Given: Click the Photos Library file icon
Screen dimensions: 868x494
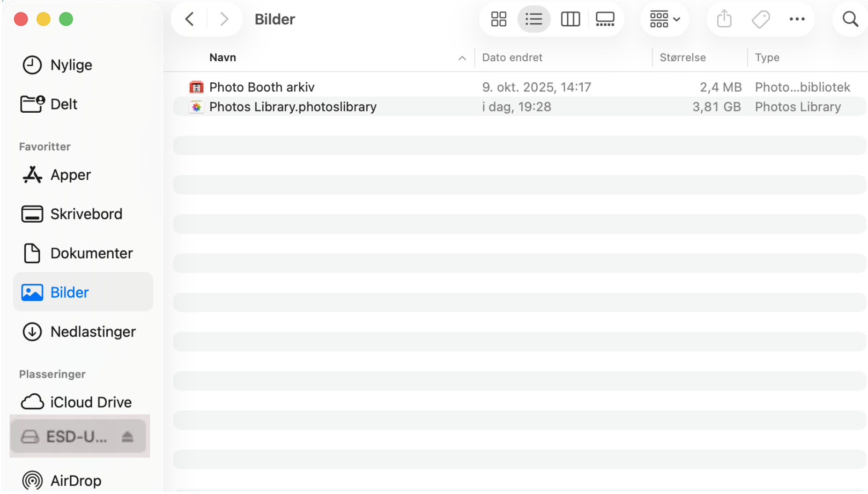Looking at the screenshot, I should 197,107.
